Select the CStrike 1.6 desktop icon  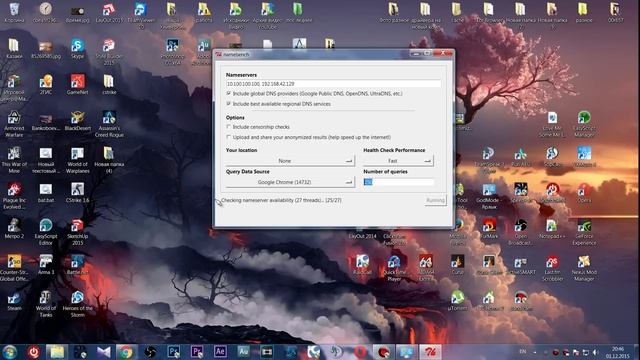[x=77, y=193]
